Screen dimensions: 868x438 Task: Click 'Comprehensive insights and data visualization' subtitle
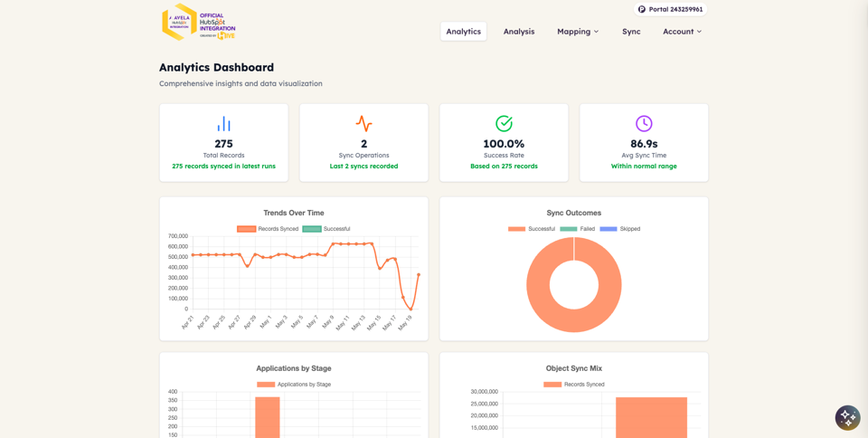(x=241, y=83)
